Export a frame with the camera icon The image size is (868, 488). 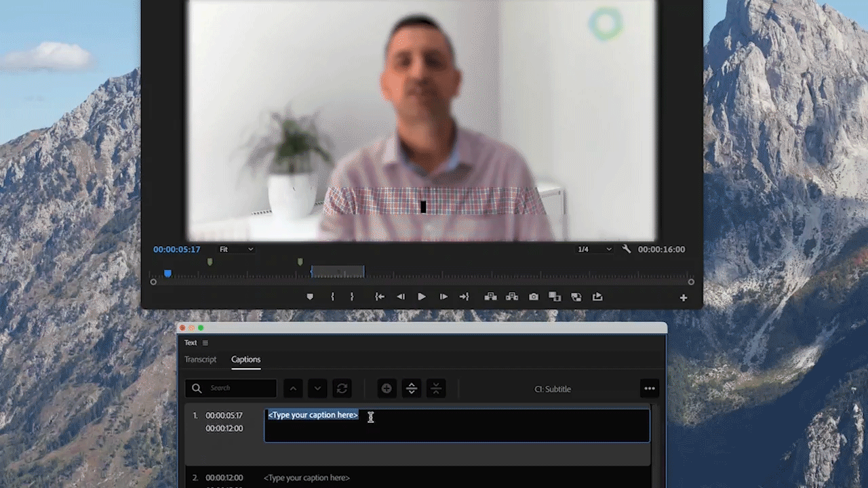534,297
